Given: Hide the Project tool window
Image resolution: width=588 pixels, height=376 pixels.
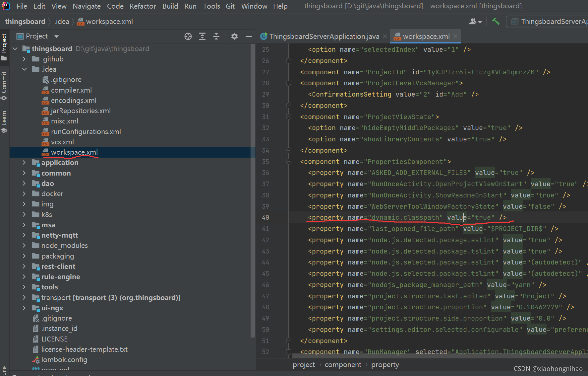Looking at the screenshot, I should 249,37.
